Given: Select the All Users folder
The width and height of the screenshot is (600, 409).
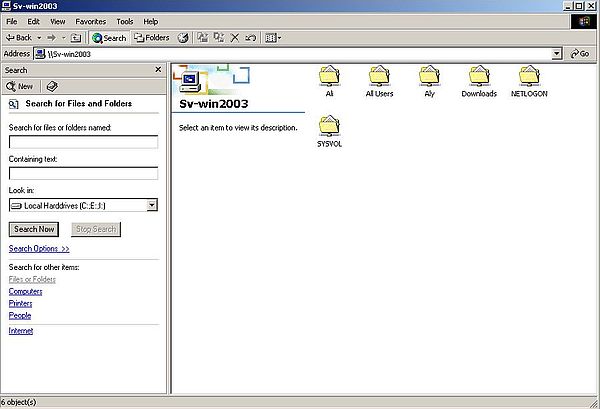Looking at the screenshot, I should tap(379, 76).
